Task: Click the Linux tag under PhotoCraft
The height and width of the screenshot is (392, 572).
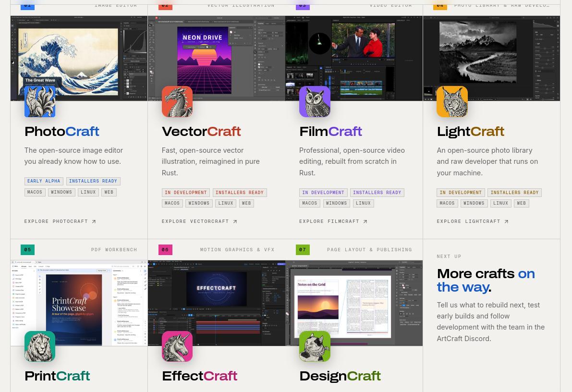Action: 88,192
